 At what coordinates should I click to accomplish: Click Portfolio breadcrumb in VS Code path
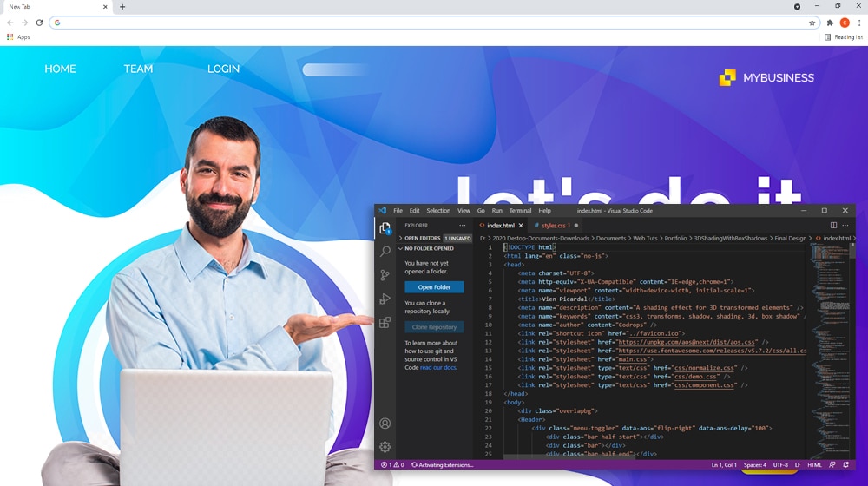[675, 238]
